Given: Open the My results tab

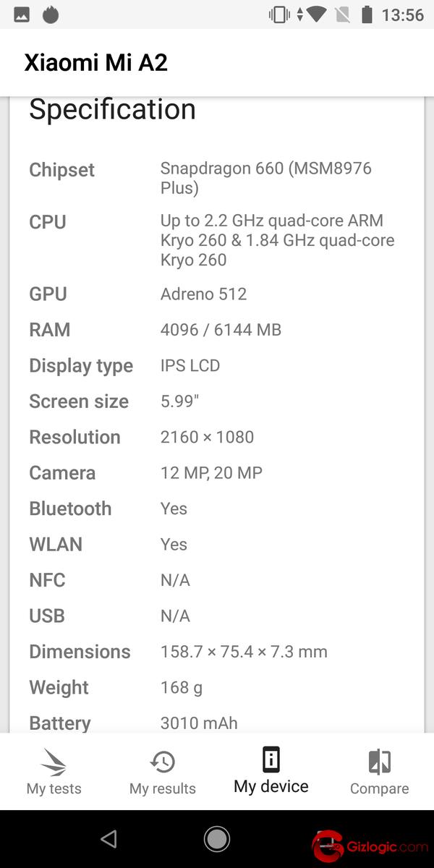Looking at the screenshot, I should click(162, 771).
